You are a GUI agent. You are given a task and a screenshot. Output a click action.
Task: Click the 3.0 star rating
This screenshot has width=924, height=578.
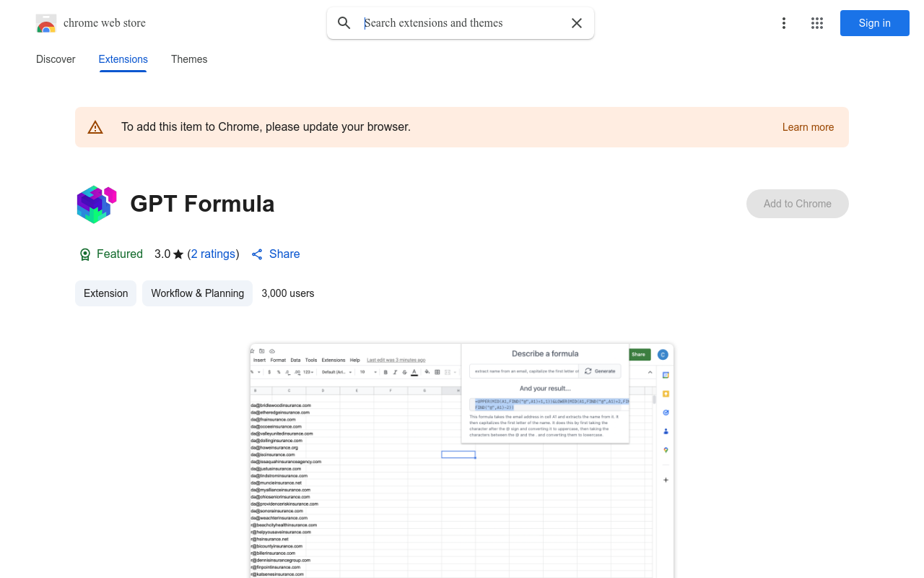(169, 254)
